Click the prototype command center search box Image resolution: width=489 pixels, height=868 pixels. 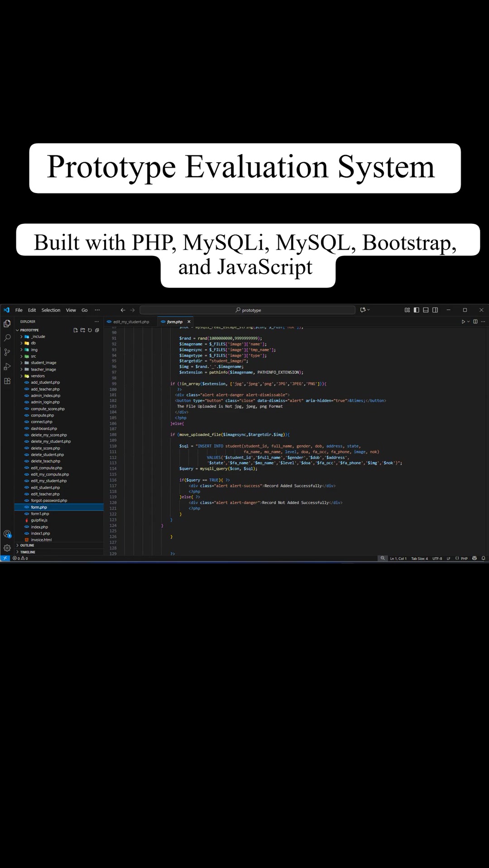pos(248,310)
